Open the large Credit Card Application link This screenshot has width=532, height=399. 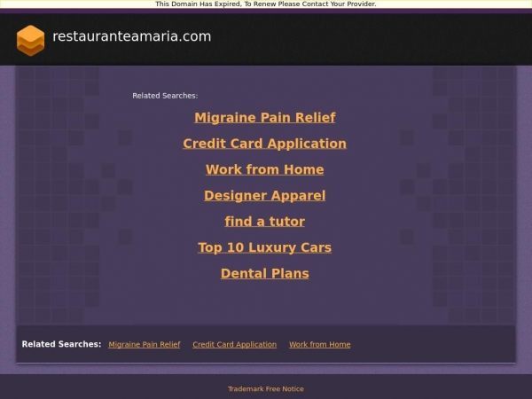coord(264,144)
